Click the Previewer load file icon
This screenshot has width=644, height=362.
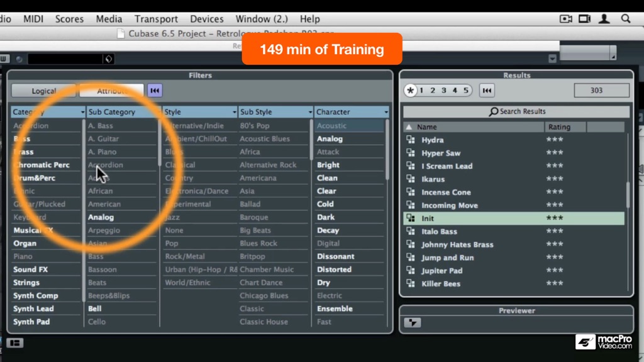(413, 322)
